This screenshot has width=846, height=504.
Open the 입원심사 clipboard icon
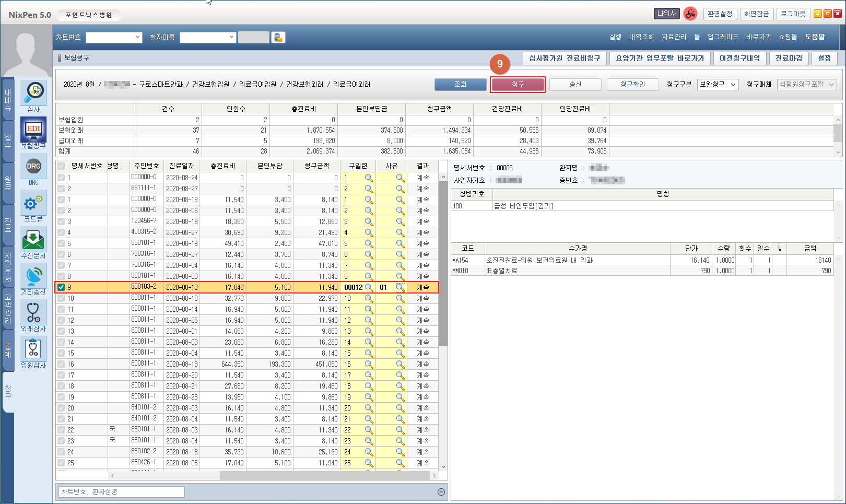[33, 349]
